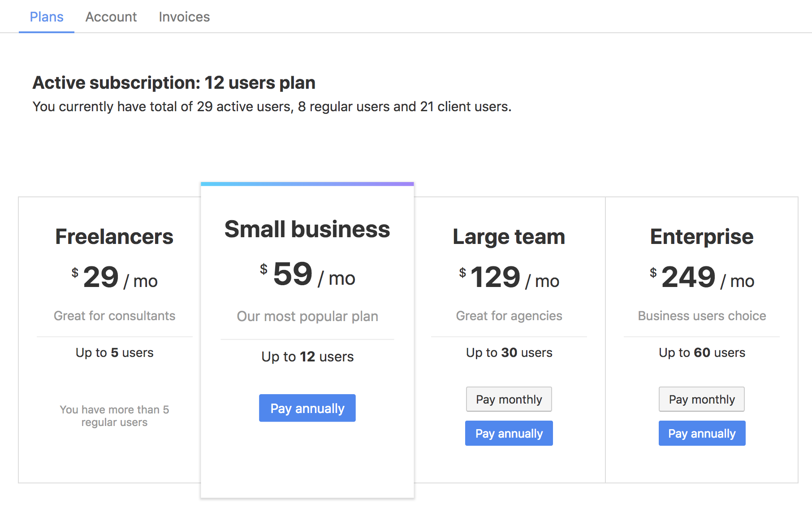This screenshot has height=513, width=812.
Task: Click Pay annually for Small business plan
Action: point(307,408)
